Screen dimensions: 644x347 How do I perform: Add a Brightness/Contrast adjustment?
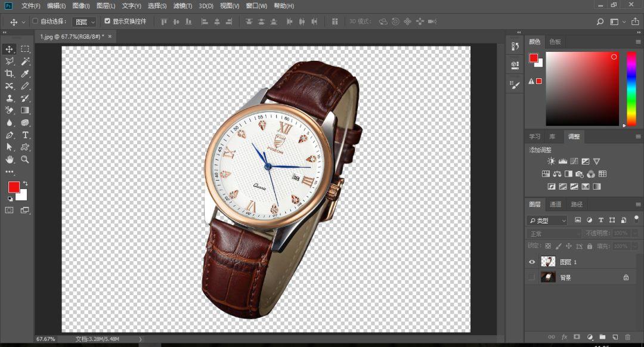pyautogui.click(x=551, y=162)
